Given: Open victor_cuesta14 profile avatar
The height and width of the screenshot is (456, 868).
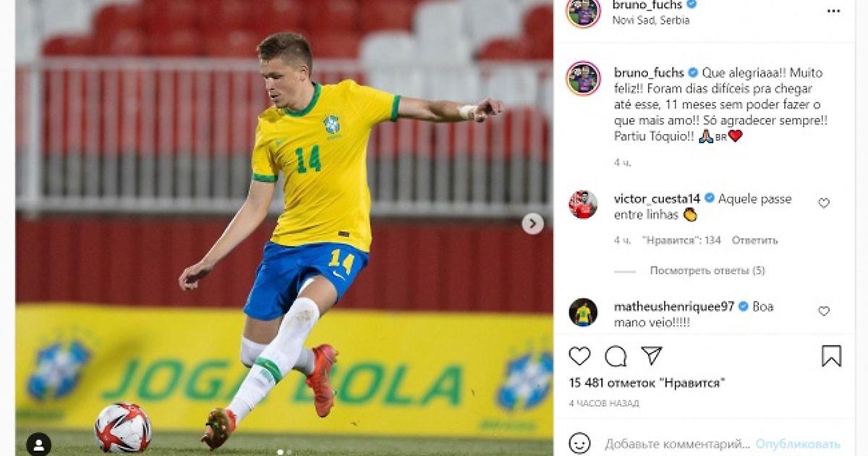Looking at the screenshot, I should click(583, 205).
